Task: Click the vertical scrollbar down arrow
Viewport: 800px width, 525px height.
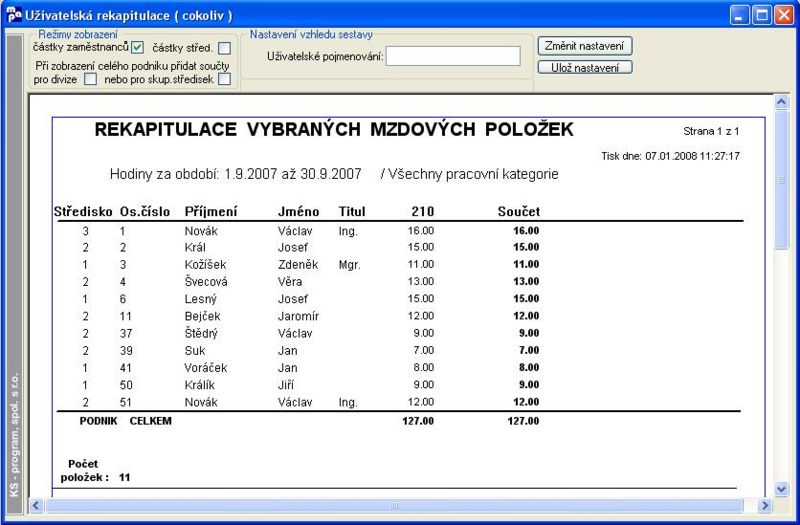Action: (781, 489)
